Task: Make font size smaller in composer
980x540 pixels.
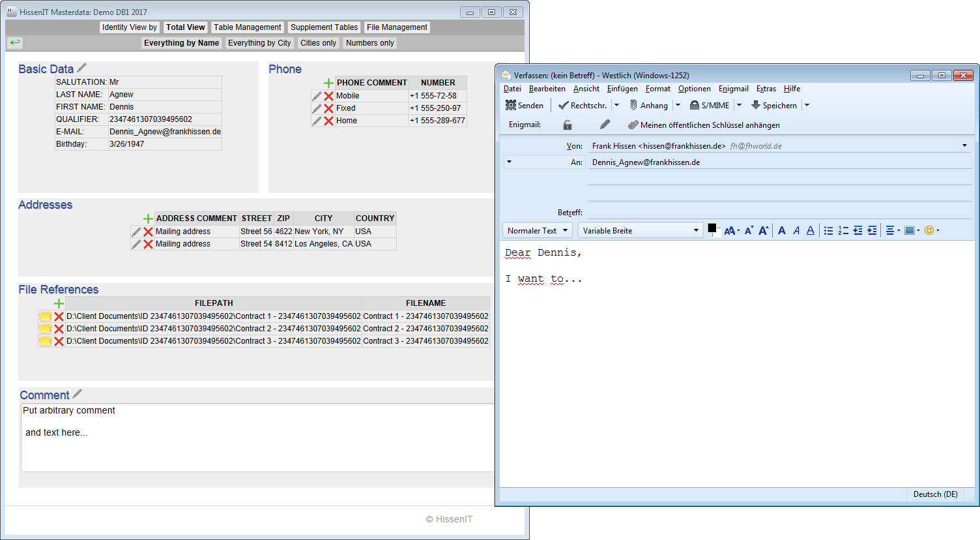Action: [x=749, y=230]
